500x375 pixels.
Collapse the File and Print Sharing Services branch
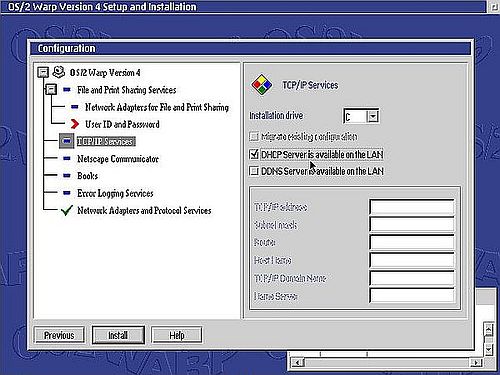[51, 89]
